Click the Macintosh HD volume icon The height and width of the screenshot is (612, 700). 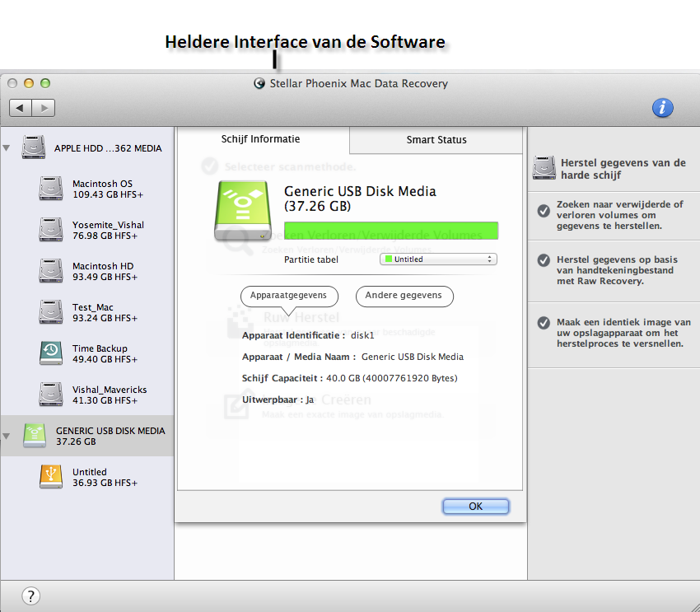(50, 270)
